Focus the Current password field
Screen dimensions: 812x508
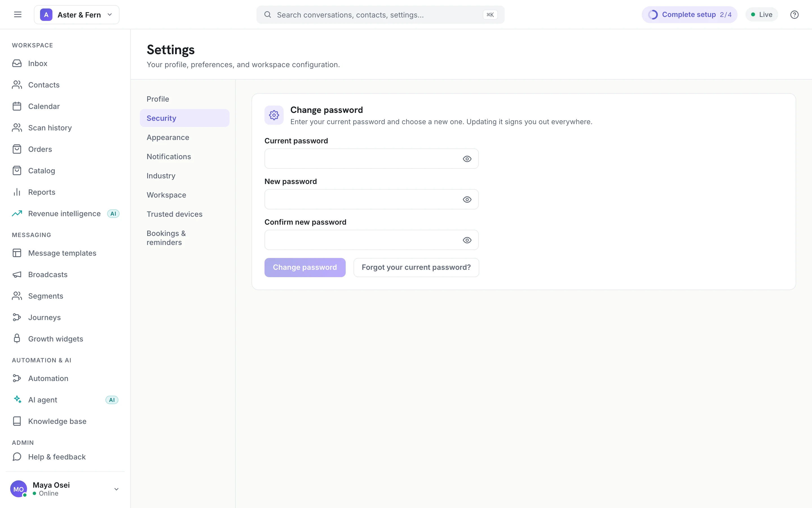click(x=371, y=159)
